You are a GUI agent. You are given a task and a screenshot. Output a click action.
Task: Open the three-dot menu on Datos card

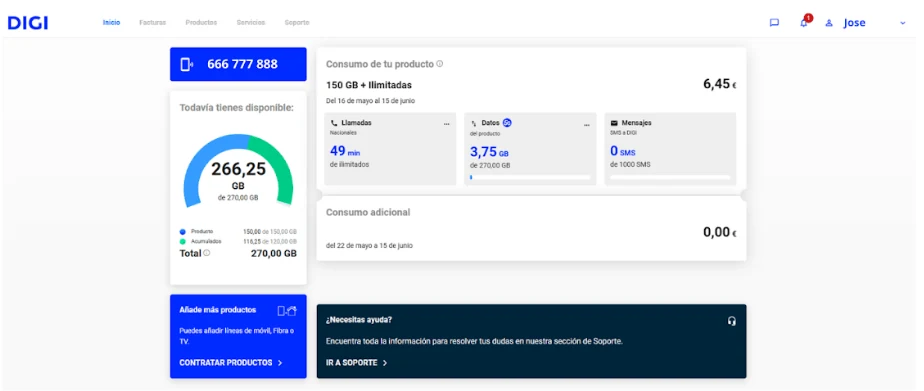tap(586, 124)
